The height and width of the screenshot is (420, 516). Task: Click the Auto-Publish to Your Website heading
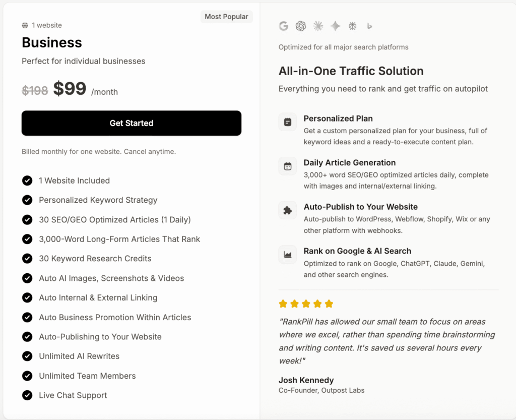point(360,207)
